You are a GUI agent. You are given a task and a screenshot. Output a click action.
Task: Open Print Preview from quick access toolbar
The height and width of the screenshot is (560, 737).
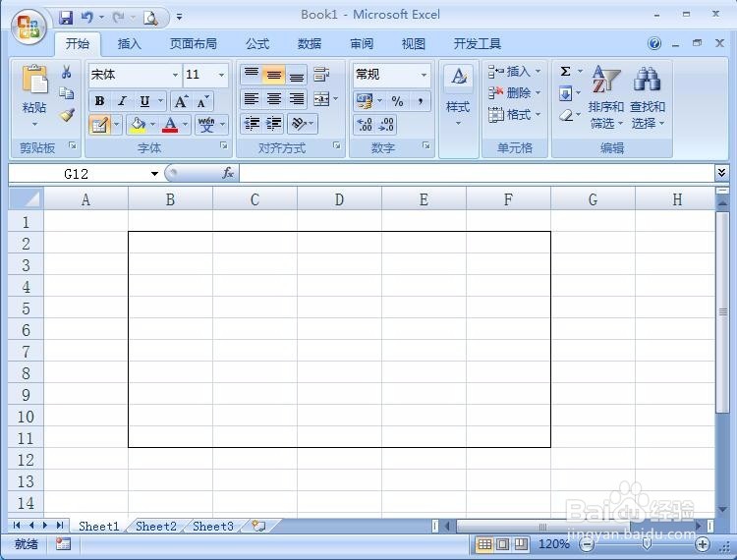[x=151, y=18]
